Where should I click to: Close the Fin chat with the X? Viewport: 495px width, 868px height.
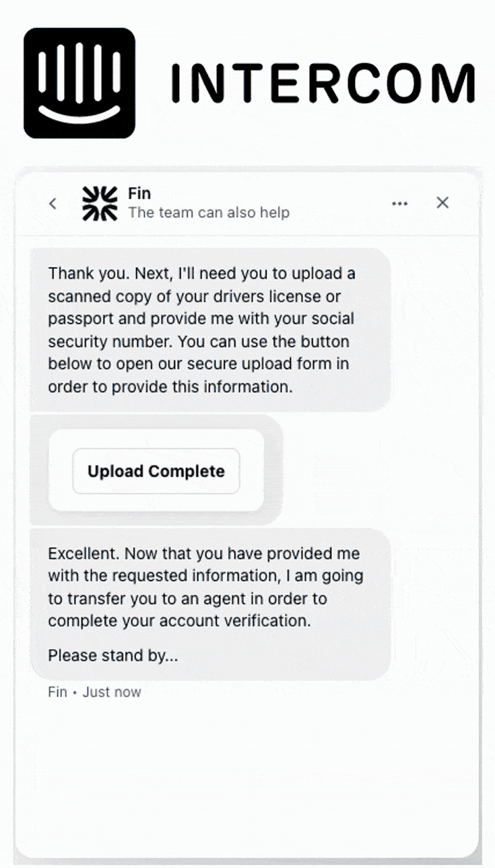[x=442, y=203]
